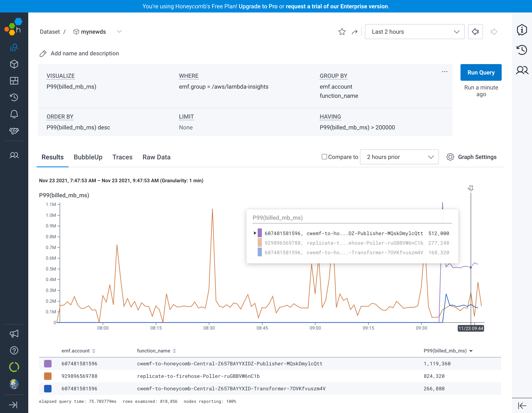Edit ORDER BY P99(billed_mb_ms) desc
The image size is (532, 413).
[x=78, y=128]
